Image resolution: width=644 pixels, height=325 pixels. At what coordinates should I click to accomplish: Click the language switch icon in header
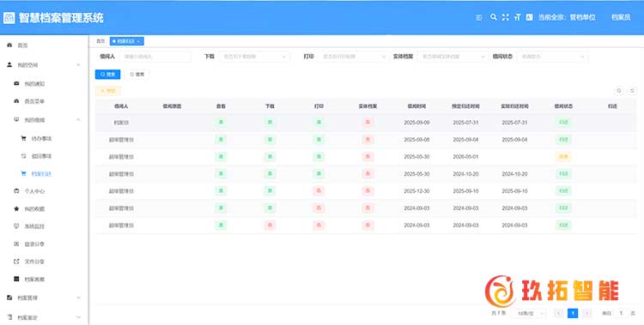click(530, 17)
